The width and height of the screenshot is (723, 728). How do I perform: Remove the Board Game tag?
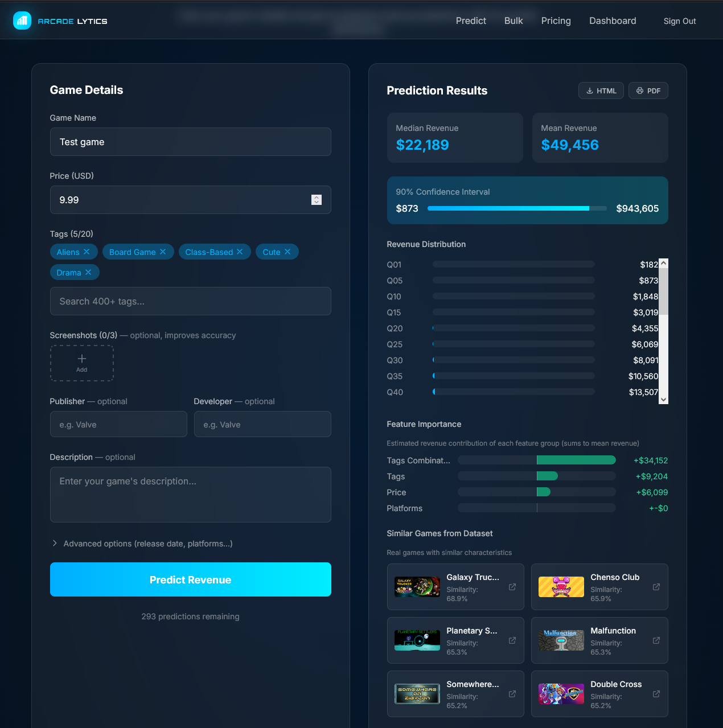163,252
